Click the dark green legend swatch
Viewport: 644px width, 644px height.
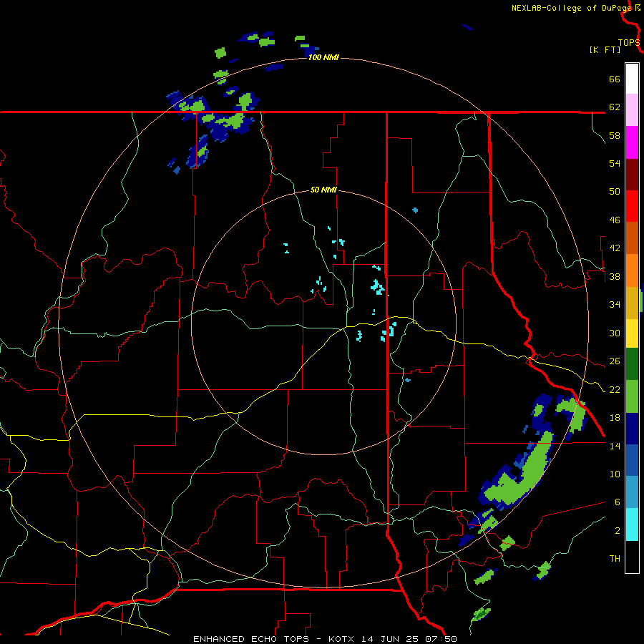(632, 364)
